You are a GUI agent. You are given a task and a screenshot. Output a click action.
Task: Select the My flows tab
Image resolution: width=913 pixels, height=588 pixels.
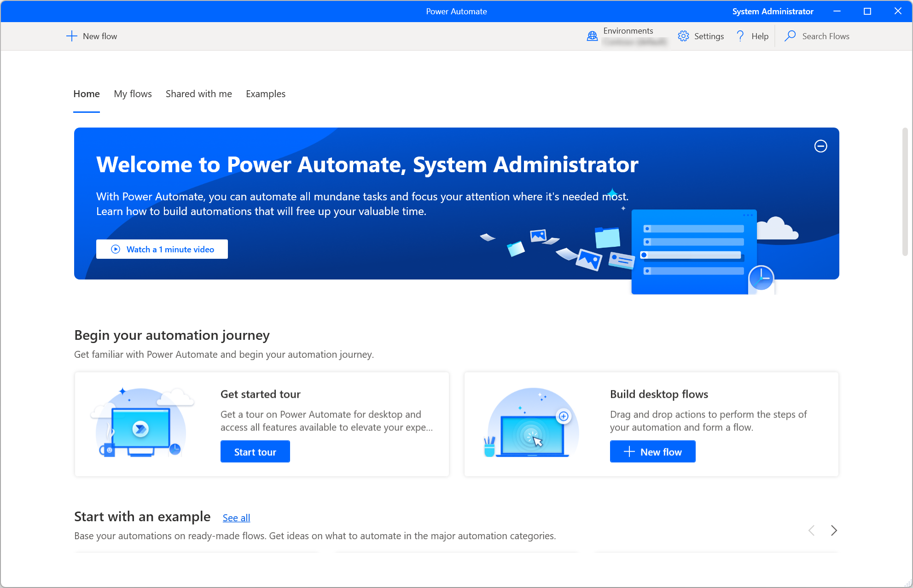pos(133,94)
